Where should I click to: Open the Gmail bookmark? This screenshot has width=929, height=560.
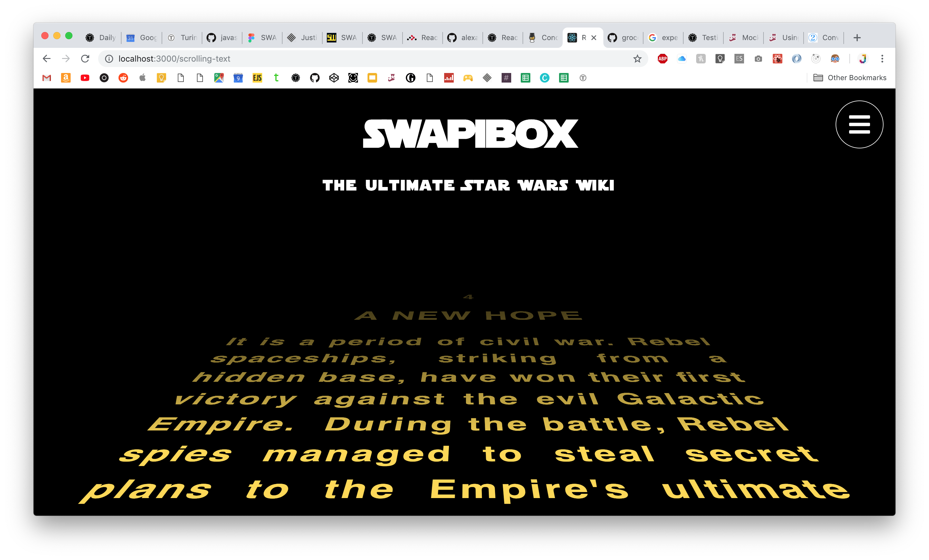[x=47, y=78]
